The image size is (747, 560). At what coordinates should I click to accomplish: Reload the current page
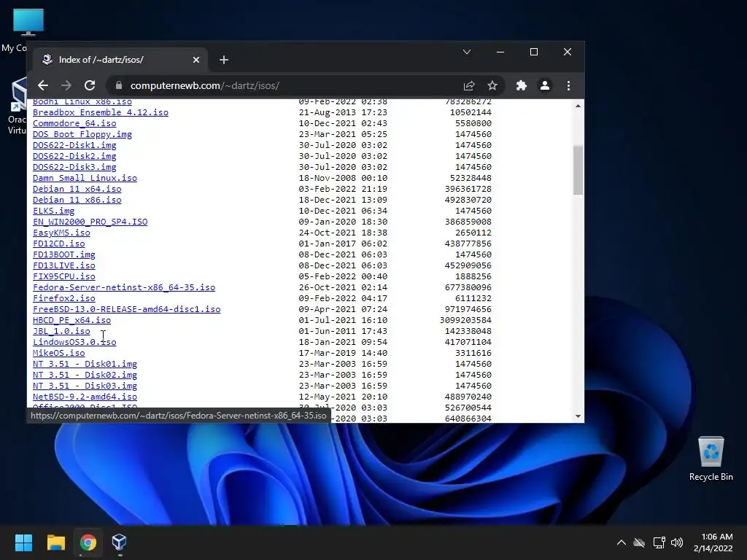click(x=90, y=86)
